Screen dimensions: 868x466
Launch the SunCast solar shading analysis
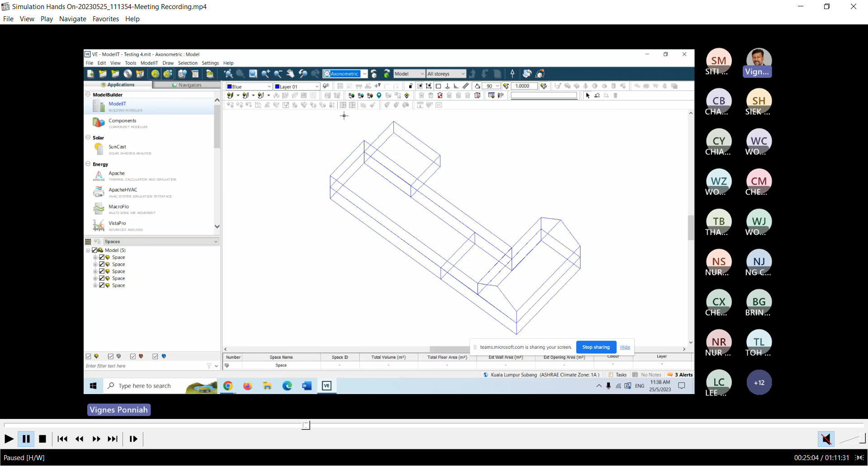pos(117,147)
